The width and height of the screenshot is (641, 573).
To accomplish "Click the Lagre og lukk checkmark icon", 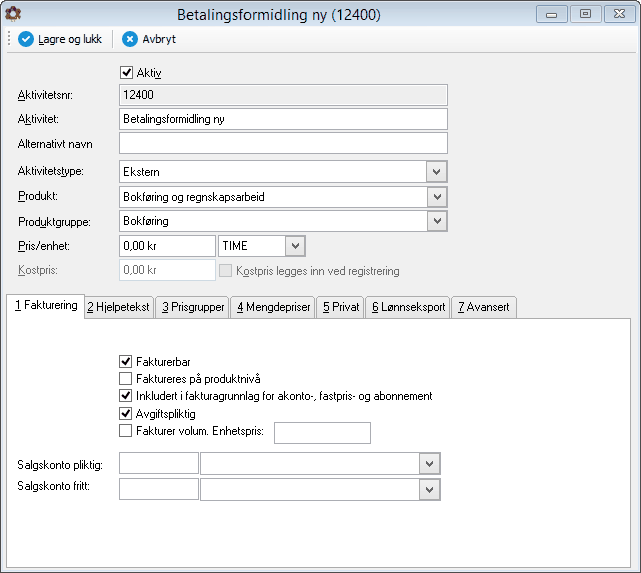I will tap(26, 39).
